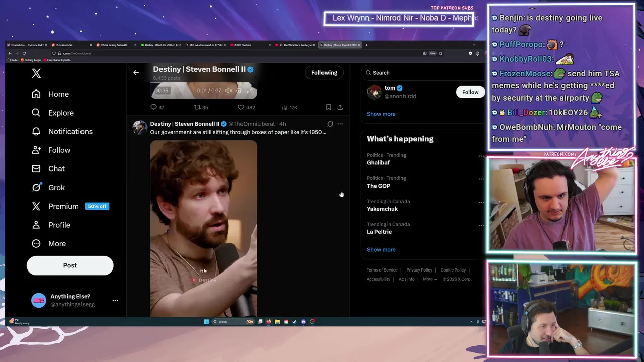
Task: Go to Home in the X sidebar
Action: [x=50, y=94]
